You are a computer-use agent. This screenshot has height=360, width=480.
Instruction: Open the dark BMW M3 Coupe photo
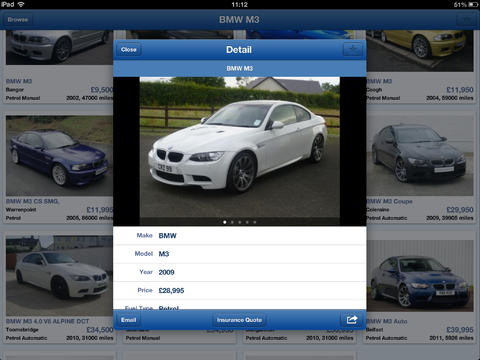(x=420, y=156)
